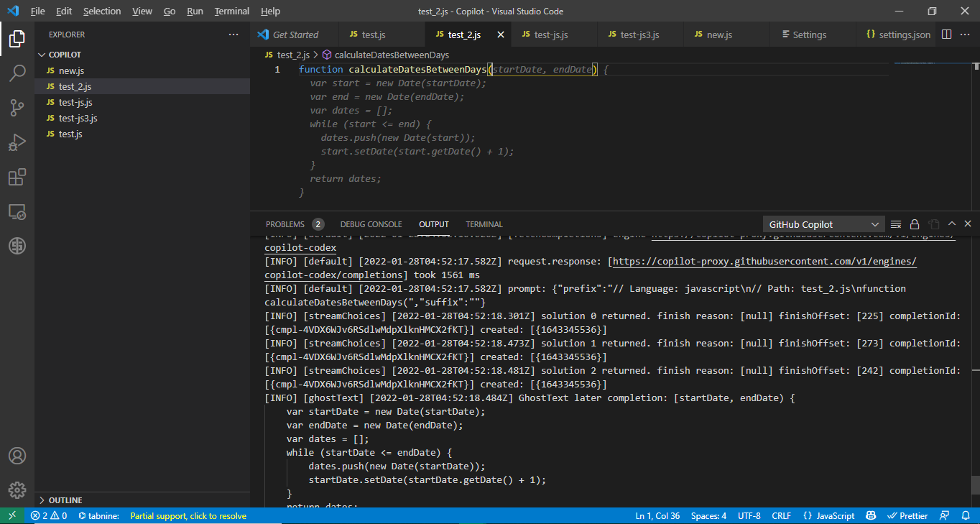
Task: Open the notifications bell
Action: click(x=965, y=516)
